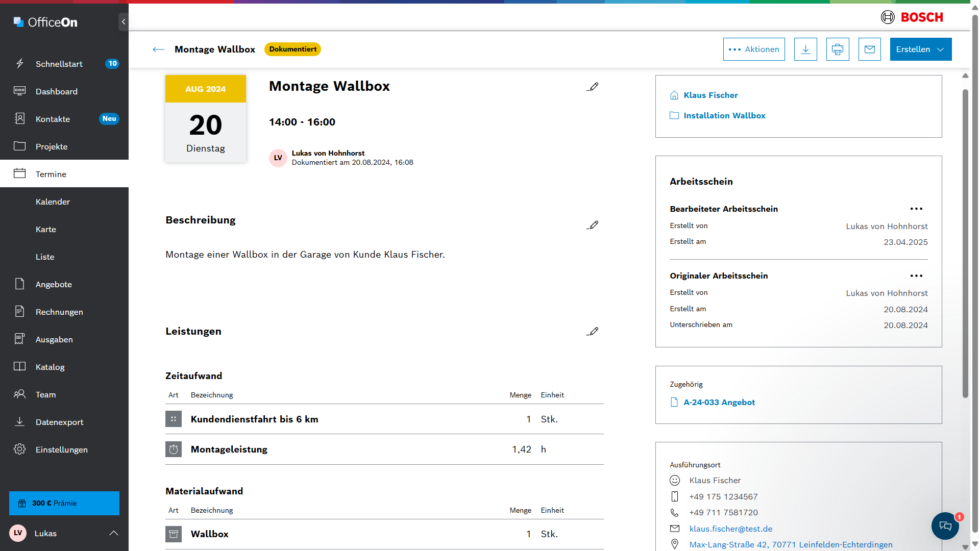This screenshot has height=551, width=980.
Task: Expand the Erstellen dropdown button
Action: click(920, 49)
